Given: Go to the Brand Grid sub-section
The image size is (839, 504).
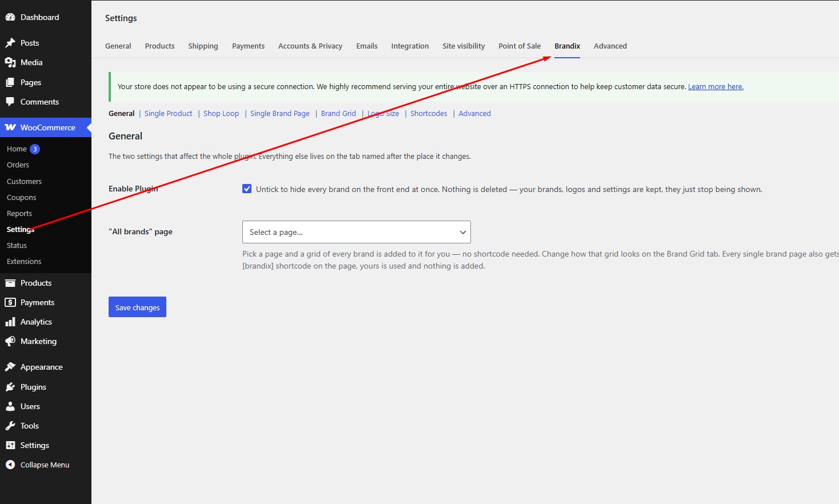Looking at the screenshot, I should click(x=338, y=113).
